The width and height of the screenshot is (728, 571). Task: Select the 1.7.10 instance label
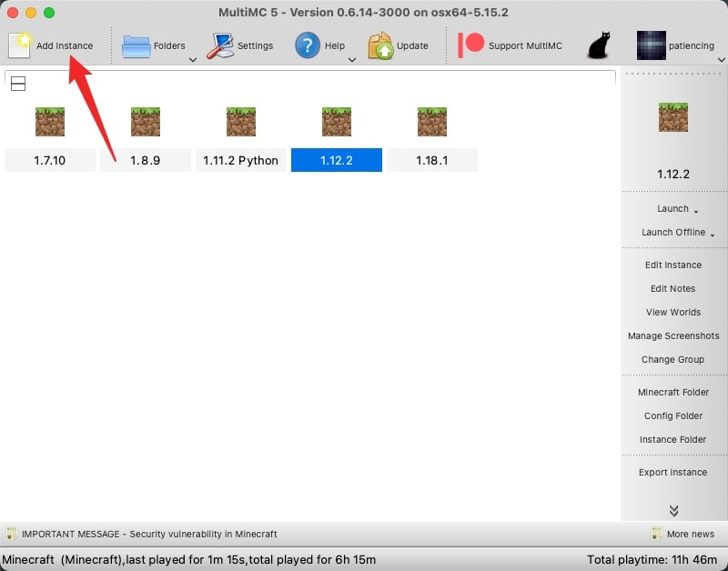tap(50, 161)
